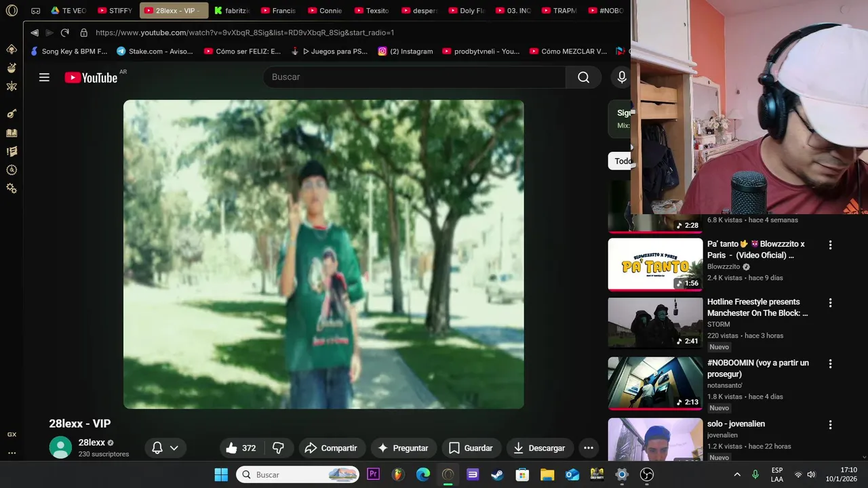Like the video with thumbs up
868x488 pixels.
coord(240,448)
